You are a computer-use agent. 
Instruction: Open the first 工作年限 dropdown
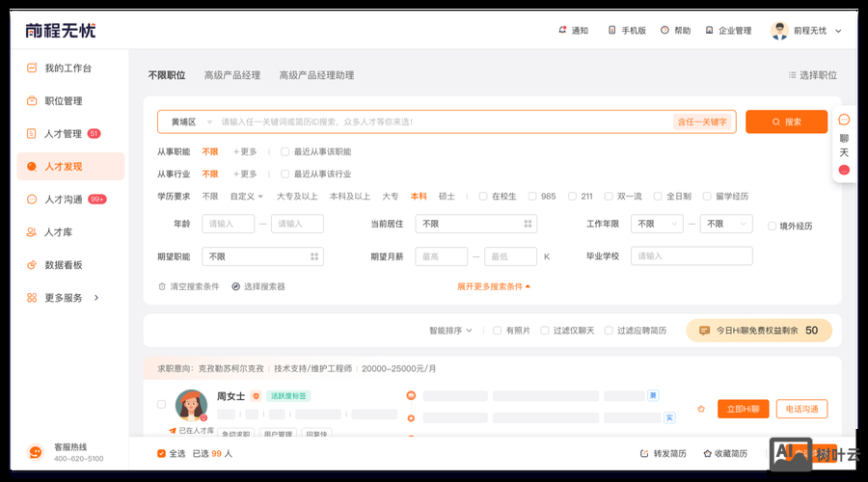(x=657, y=224)
